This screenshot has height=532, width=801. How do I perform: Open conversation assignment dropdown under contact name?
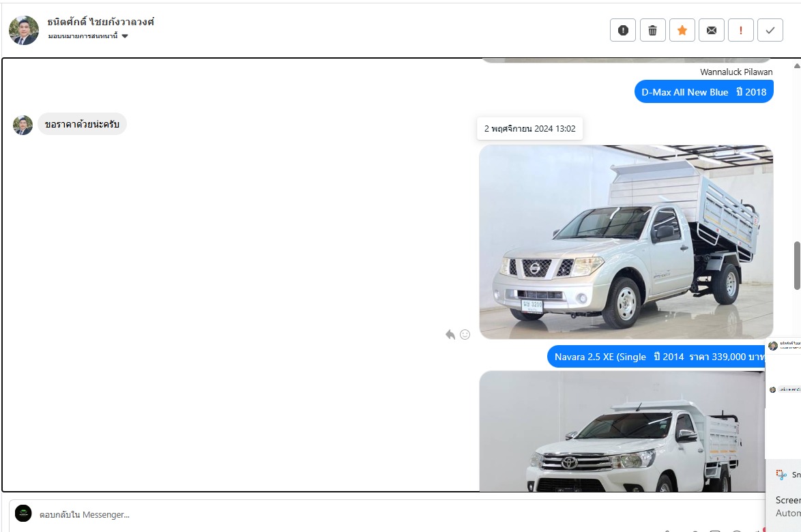coord(88,35)
